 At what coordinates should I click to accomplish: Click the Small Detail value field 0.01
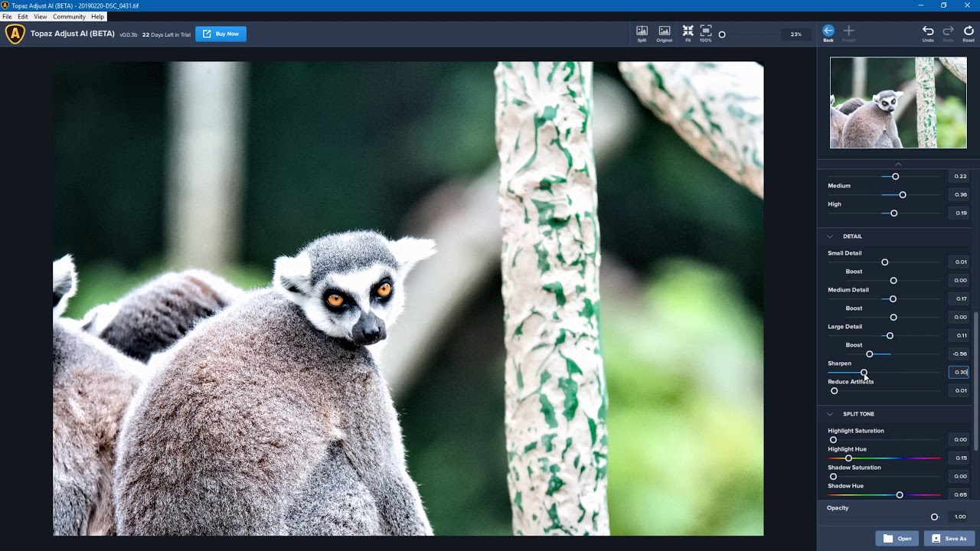tap(959, 262)
